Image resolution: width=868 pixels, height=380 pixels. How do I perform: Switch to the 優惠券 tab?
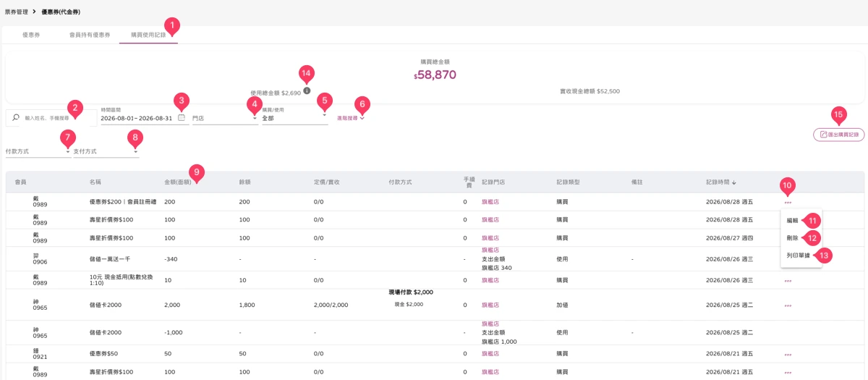point(31,35)
